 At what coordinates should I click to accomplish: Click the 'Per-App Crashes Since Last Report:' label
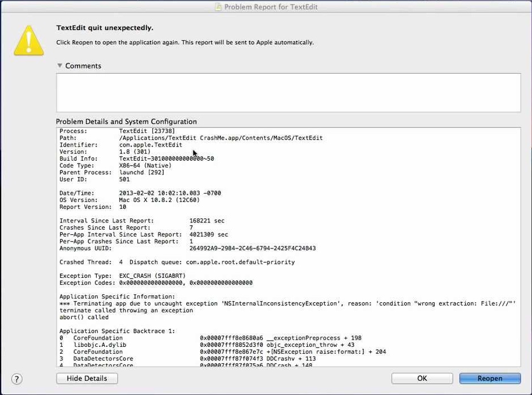tap(119, 241)
